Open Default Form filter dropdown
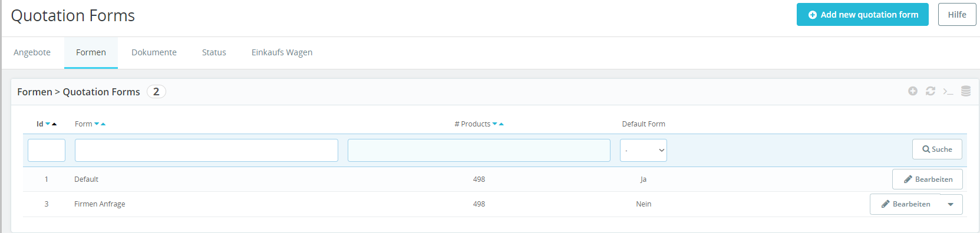This screenshot has height=233, width=980. click(x=644, y=150)
